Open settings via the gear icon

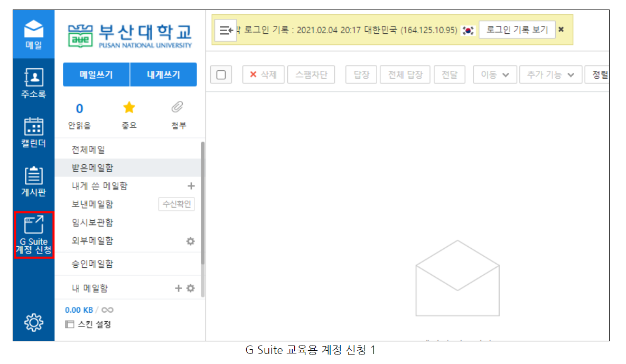pos(33,321)
